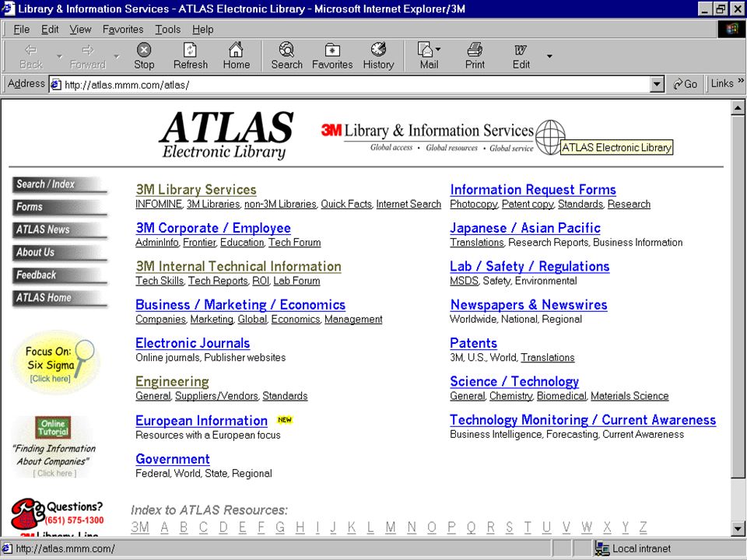747x560 pixels.
Task: Open the Mail button dropdown arrow
Action: point(438,49)
